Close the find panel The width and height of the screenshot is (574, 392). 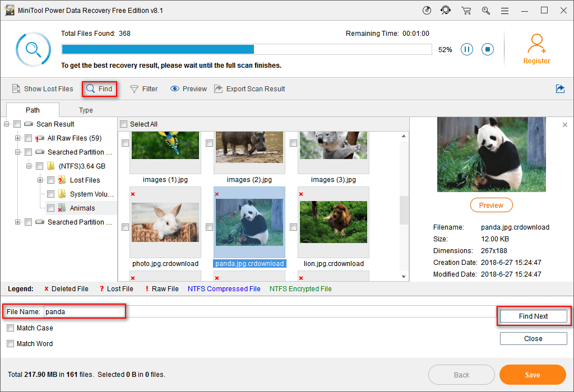pos(534,339)
